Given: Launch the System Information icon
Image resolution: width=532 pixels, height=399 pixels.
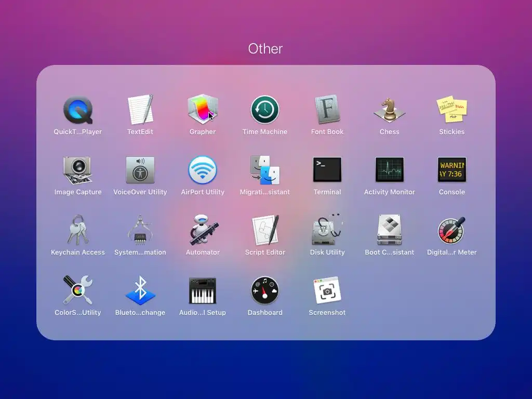Looking at the screenshot, I should click(140, 230).
